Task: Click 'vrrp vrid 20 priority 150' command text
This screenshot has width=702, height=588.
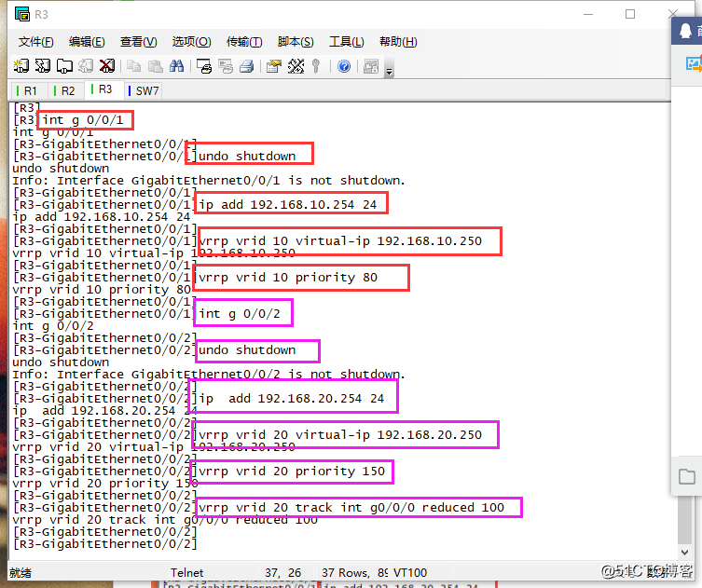Action: click(x=292, y=472)
